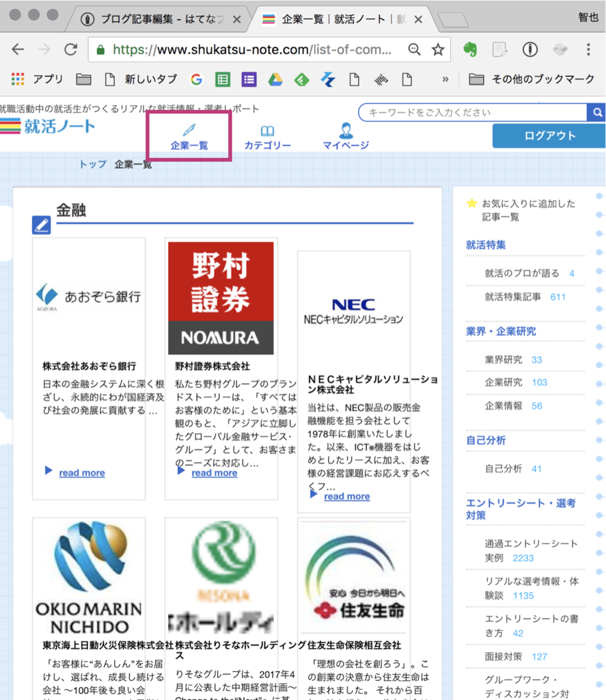Close the 企業一覧 就活ノート tab
This screenshot has height=700, width=606.
(x=418, y=19)
